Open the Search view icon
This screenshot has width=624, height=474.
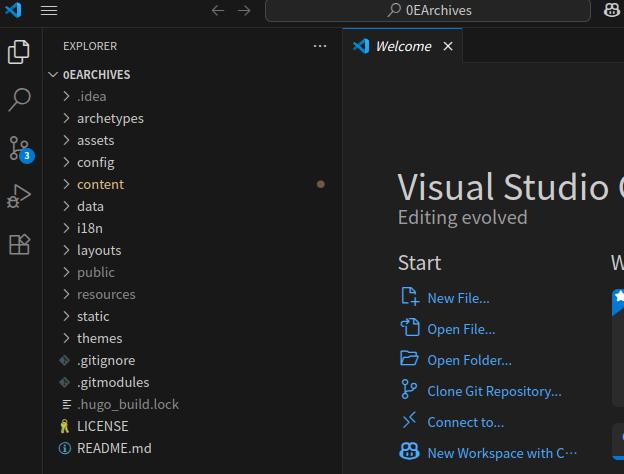click(x=19, y=100)
